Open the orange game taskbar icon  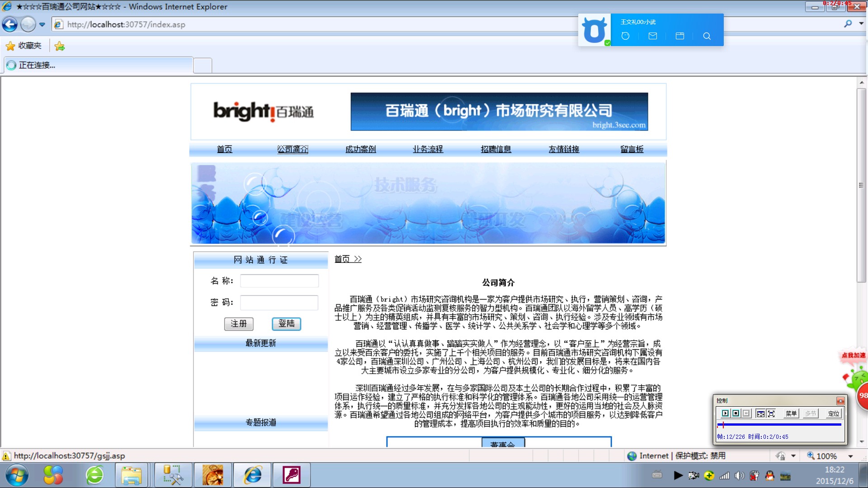coord(212,475)
